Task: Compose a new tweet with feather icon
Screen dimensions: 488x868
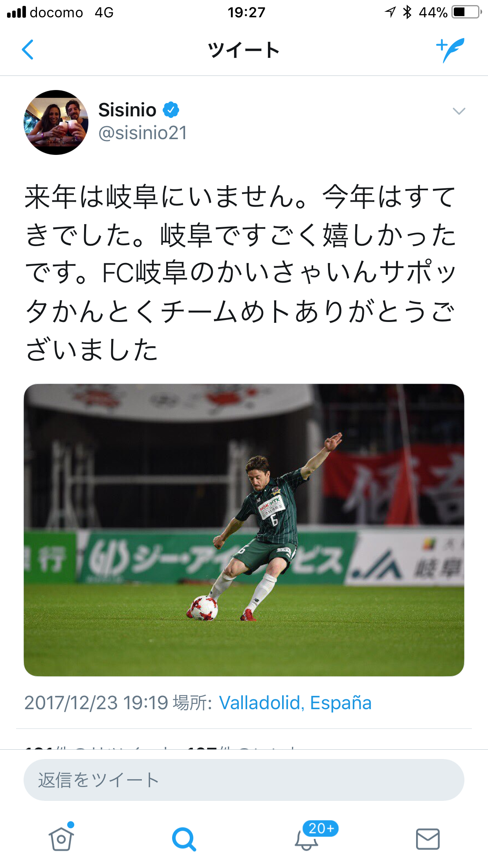Action: pyautogui.click(x=450, y=50)
